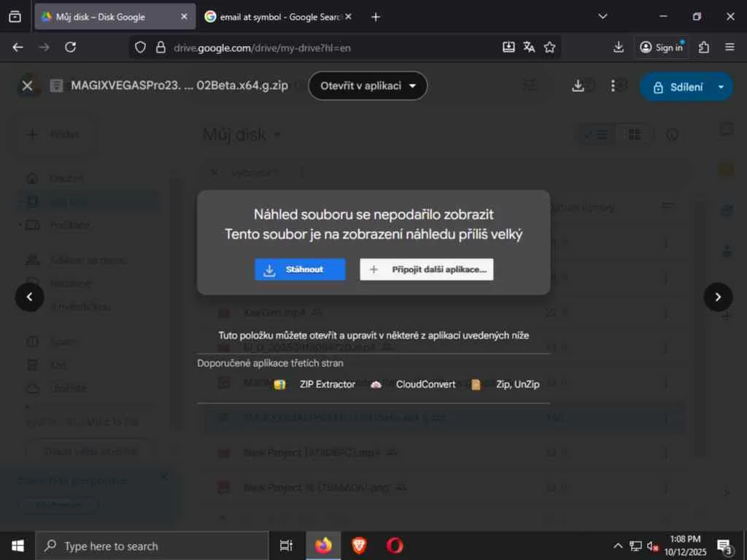The height and width of the screenshot is (560, 747).
Task: Open a new browser tab
Action: 376,17
